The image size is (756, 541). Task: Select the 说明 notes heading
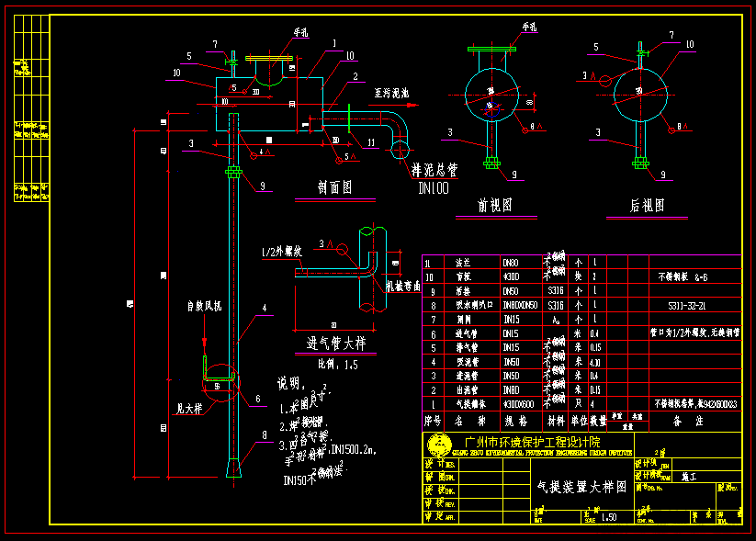(x=290, y=383)
